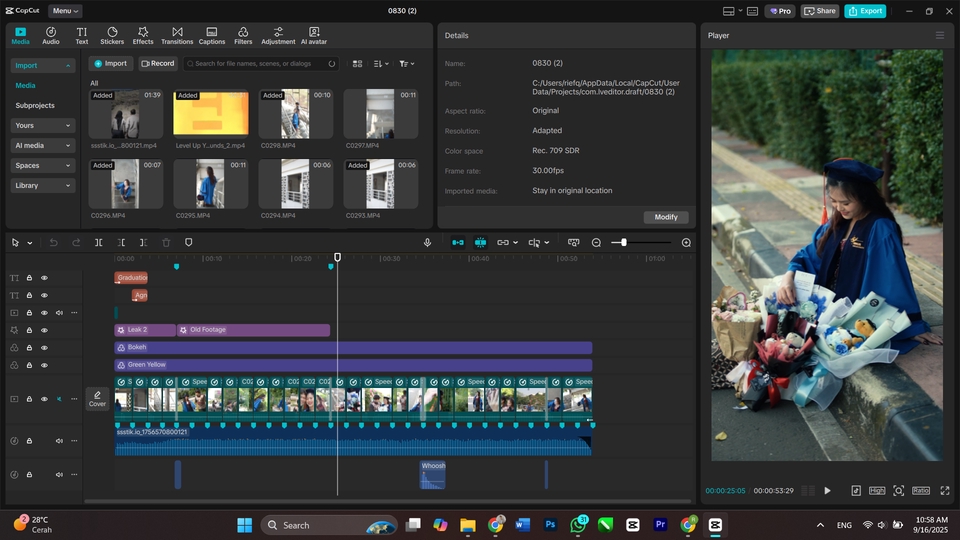Expand the Library sidebar section
Screen dimensions: 960x540
tap(42, 185)
